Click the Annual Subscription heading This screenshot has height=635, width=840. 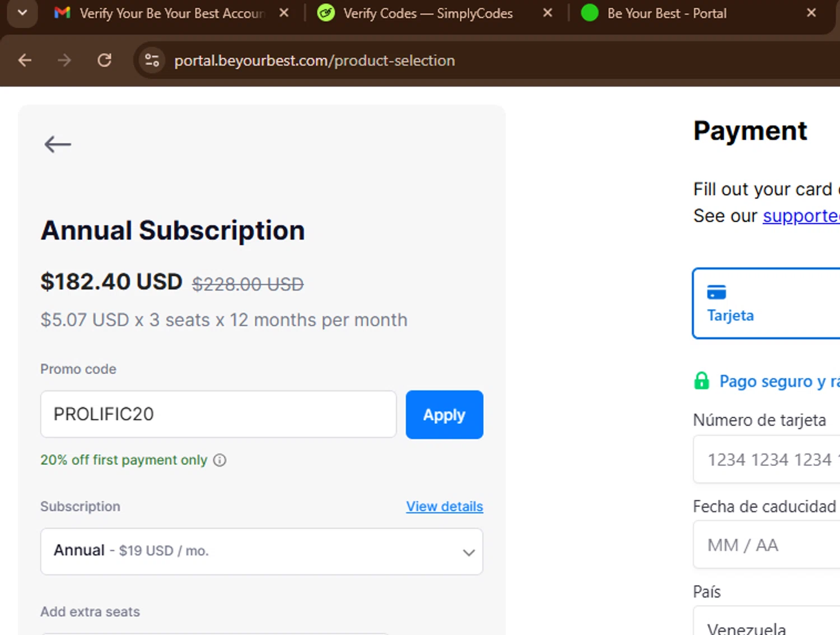pos(172,231)
